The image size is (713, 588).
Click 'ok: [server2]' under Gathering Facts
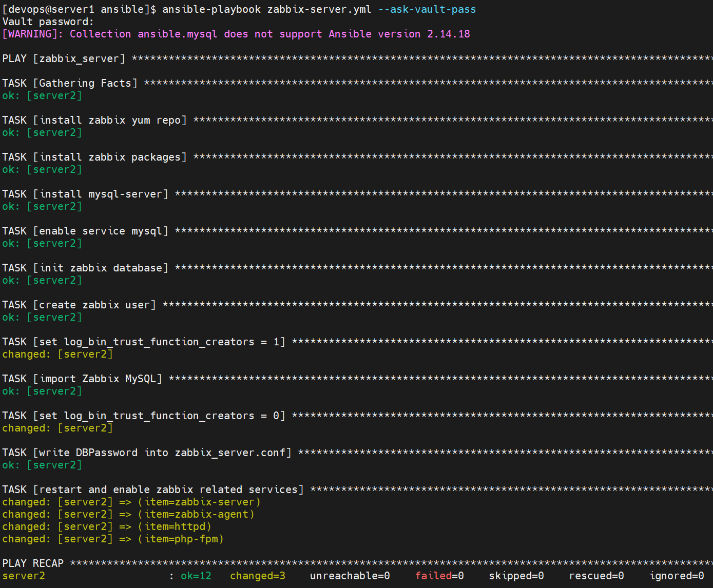[x=42, y=95]
